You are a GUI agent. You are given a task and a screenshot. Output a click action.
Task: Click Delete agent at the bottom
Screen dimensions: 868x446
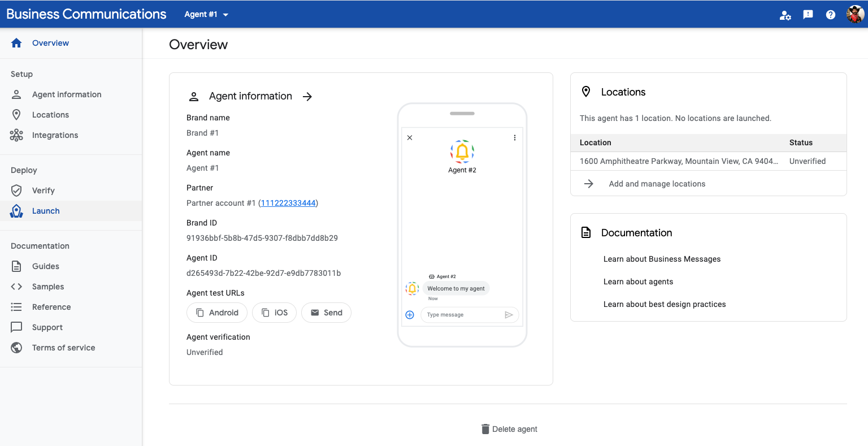[x=509, y=429]
